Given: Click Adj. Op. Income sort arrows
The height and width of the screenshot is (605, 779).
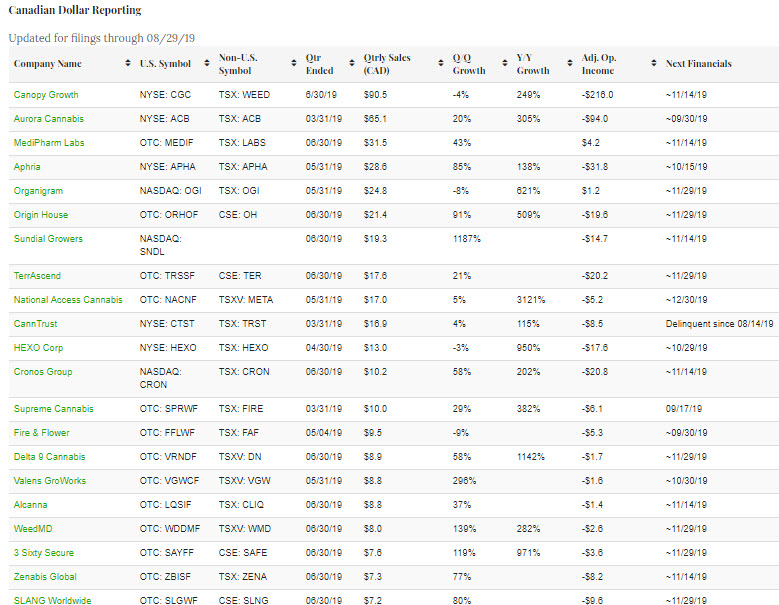Looking at the screenshot, I should pyautogui.click(x=654, y=64).
